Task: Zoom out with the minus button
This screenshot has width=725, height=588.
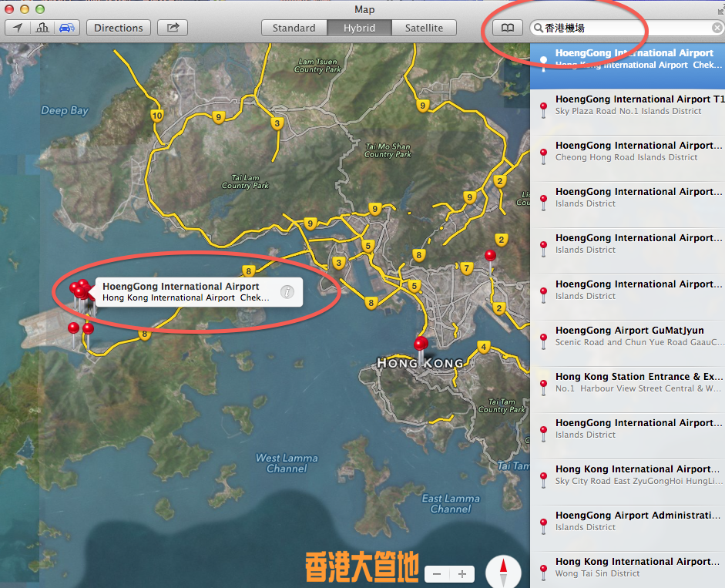Action: (x=437, y=574)
